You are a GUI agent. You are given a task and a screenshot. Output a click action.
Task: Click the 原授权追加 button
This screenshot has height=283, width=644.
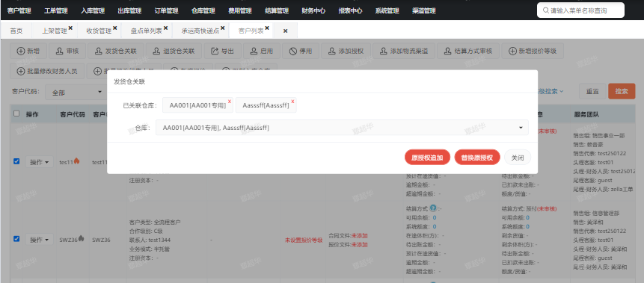(x=428, y=158)
